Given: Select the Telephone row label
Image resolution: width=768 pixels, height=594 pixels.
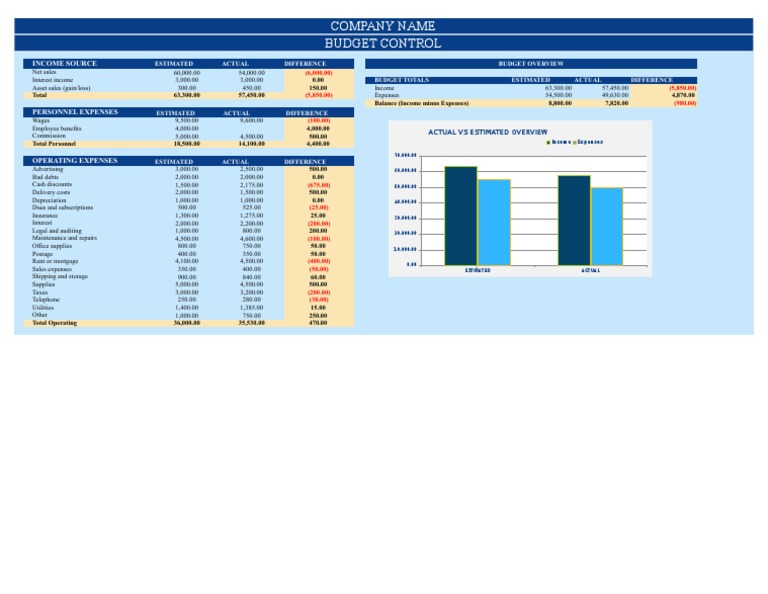Looking at the screenshot, I should (x=46, y=299).
